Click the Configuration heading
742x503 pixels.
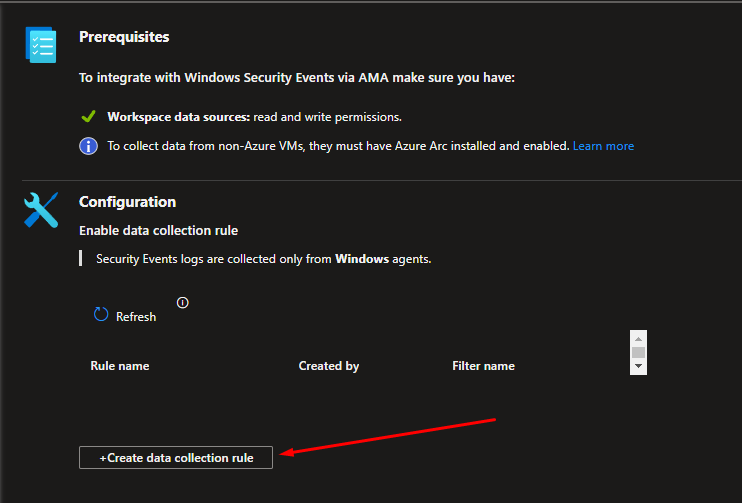[127, 202]
